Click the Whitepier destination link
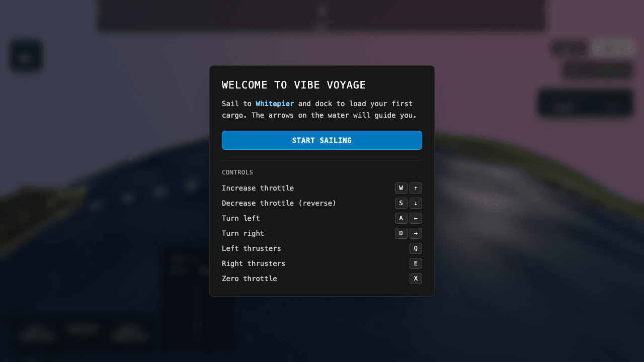Viewport: 644px width, 362px height. (275, 104)
